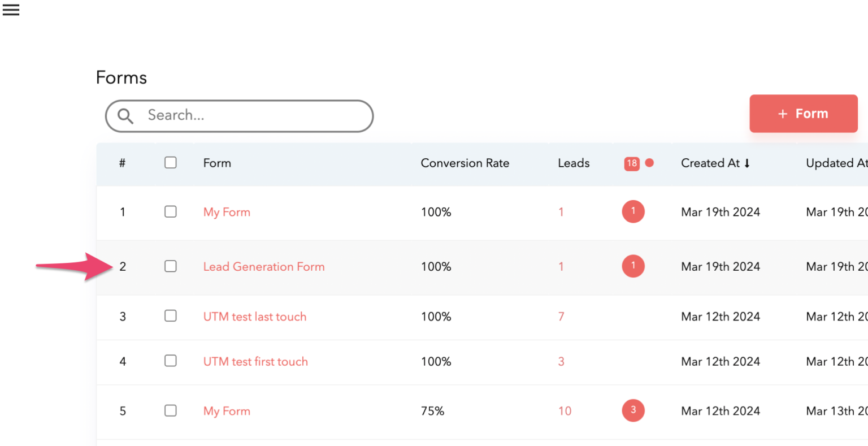Click the Forms page heading

click(121, 77)
